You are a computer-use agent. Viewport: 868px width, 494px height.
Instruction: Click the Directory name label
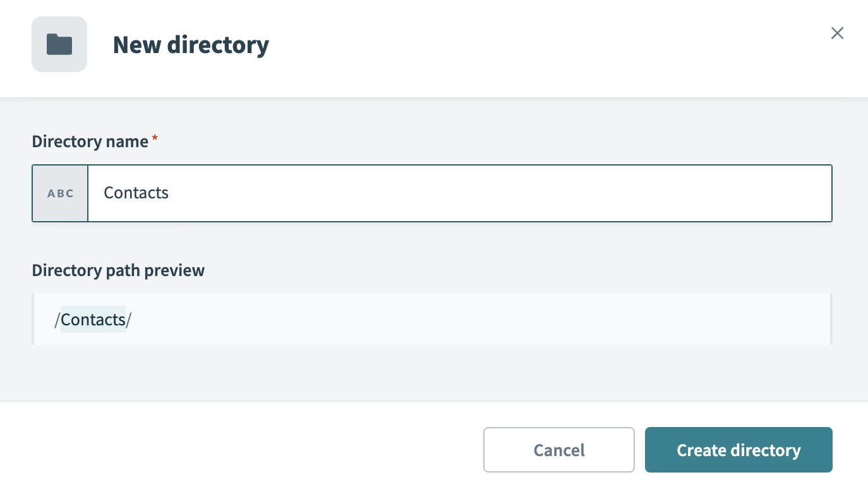90,142
